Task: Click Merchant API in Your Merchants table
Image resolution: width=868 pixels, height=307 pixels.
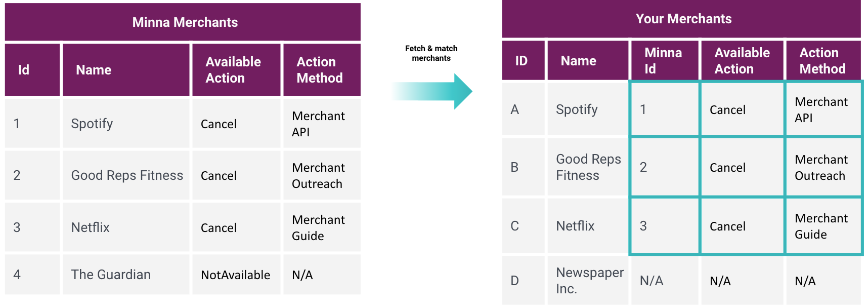Action: [x=821, y=109]
